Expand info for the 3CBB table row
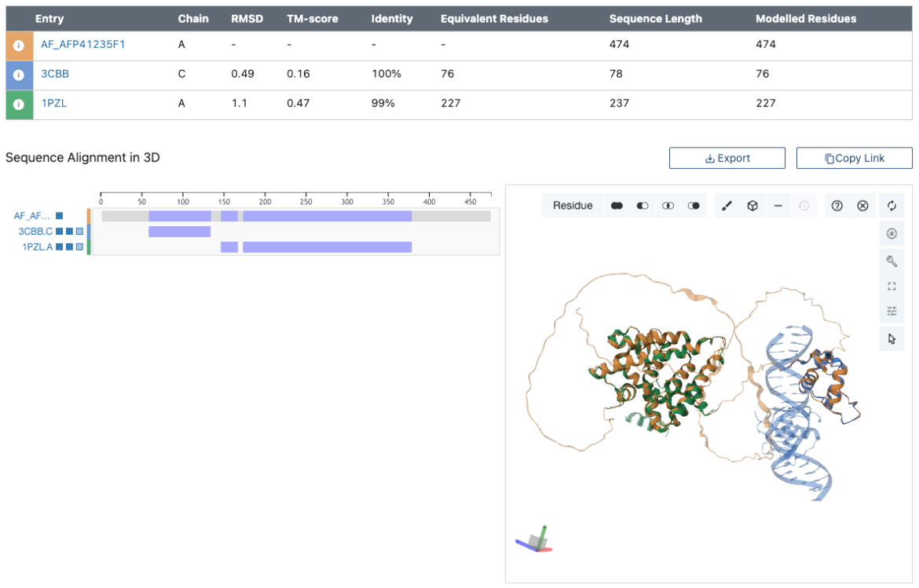Screen dimensions: 919x588 (x=19, y=75)
